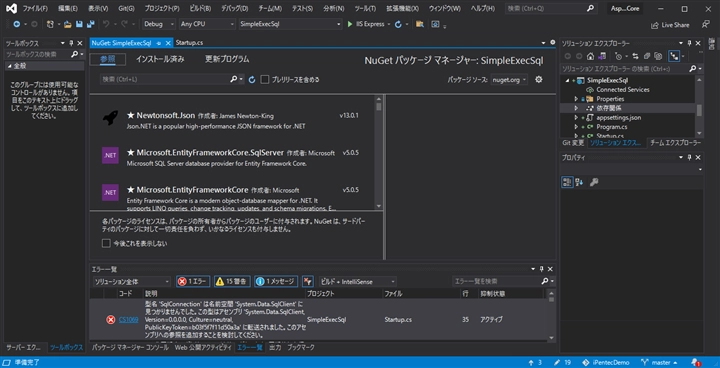Open the error scope dropdown for entire solution
This screenshot has width=720, height=368.
[131, 281]
